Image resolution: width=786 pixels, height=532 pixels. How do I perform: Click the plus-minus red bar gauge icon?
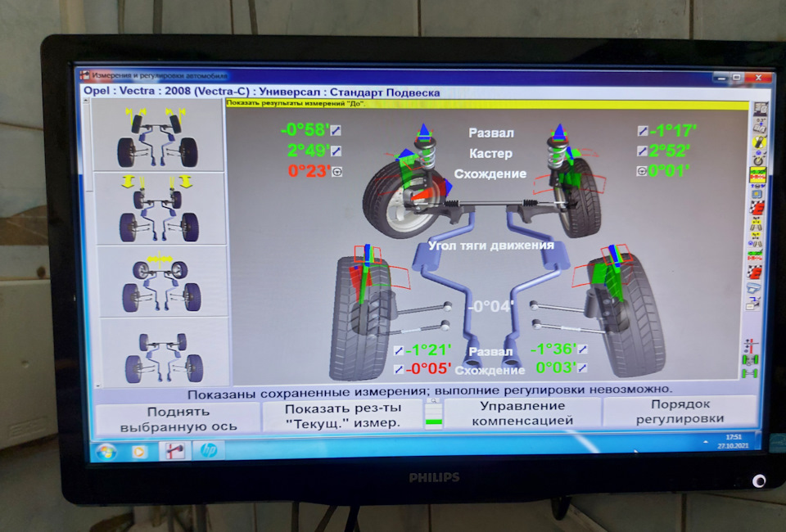point(751,345)
